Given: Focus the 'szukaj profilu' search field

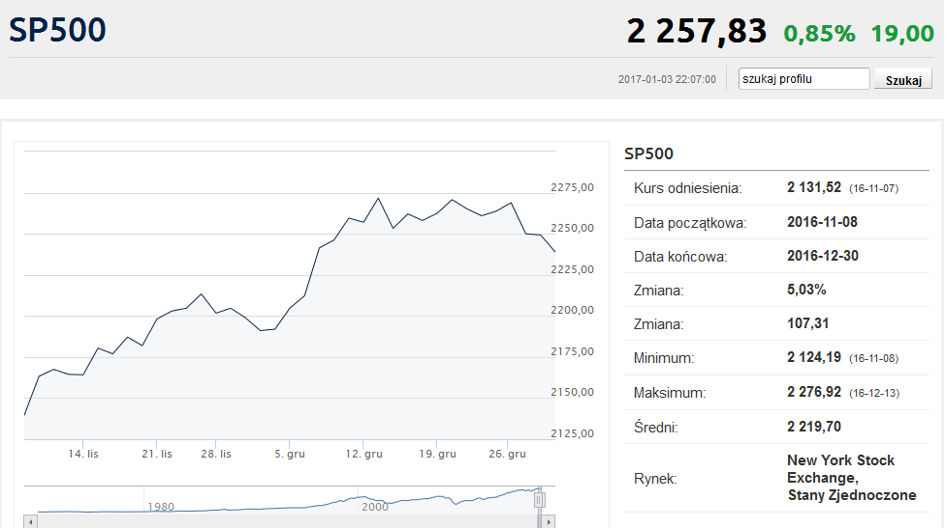Looking at the screenshot, I should (x=804, y=79).
